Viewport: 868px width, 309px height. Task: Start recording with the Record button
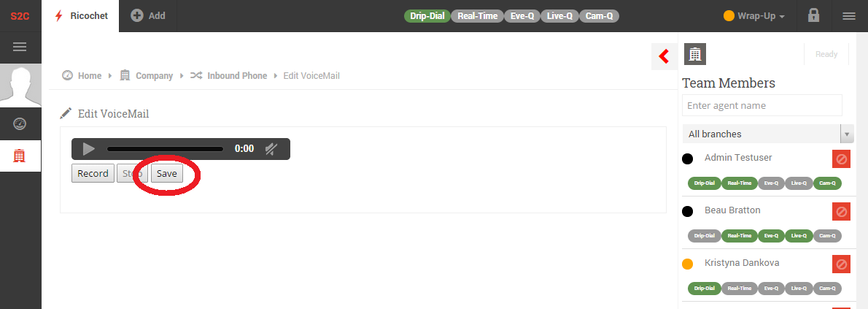click(x=93, y=173)
